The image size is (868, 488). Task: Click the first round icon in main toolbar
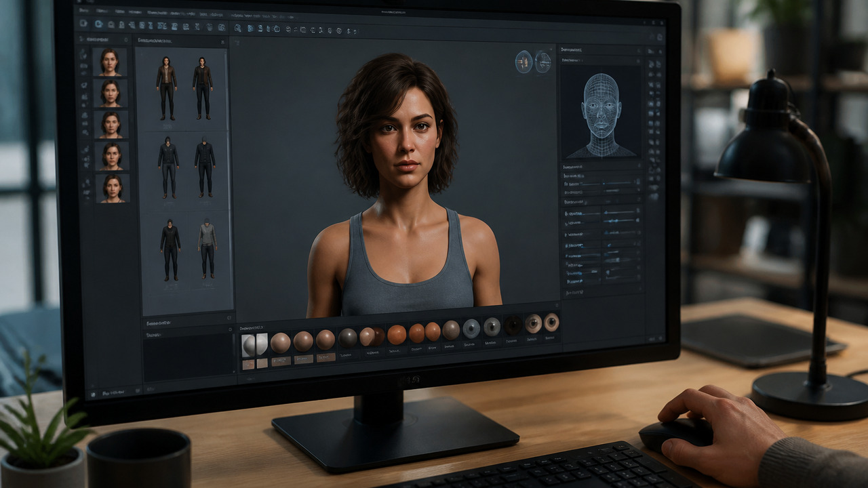pos(83,23)
